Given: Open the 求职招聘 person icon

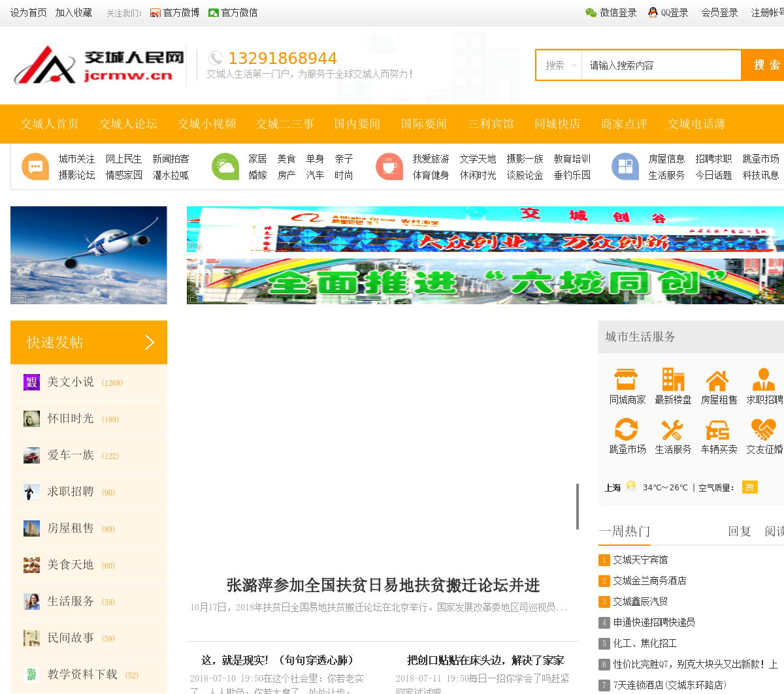Looking at the screenshot, I should [x=764, y=379].
